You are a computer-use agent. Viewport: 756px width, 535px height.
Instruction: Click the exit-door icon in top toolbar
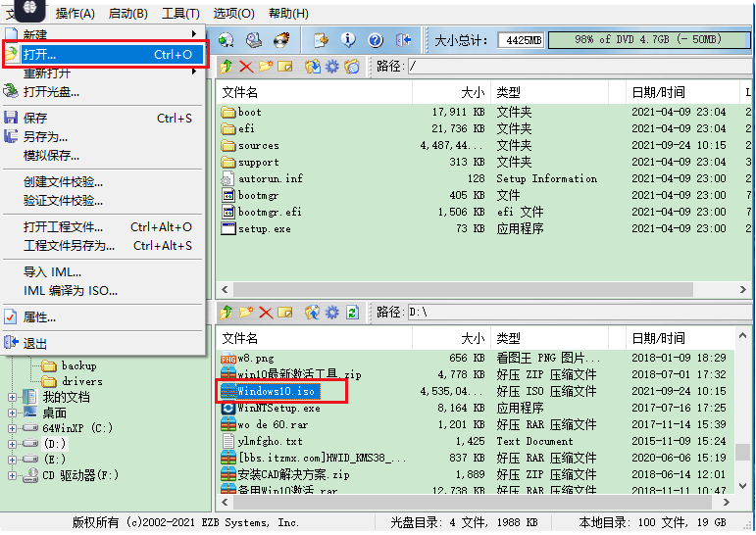pyautogui.click(x=403, y=40)
